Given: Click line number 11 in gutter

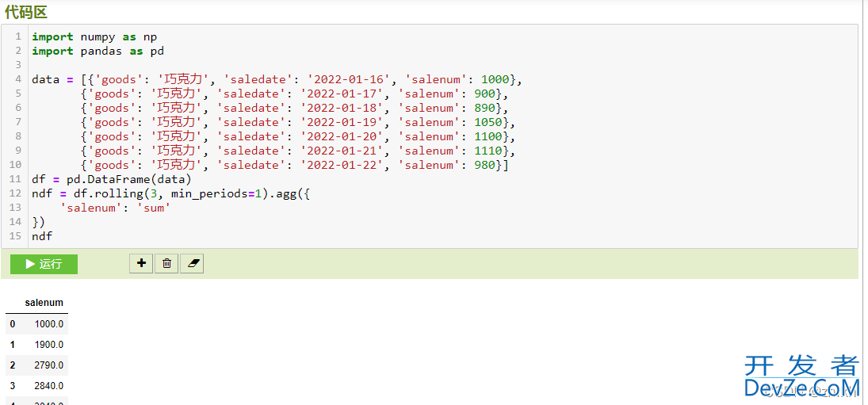Looking at the screenshot, I should (16, 179).
